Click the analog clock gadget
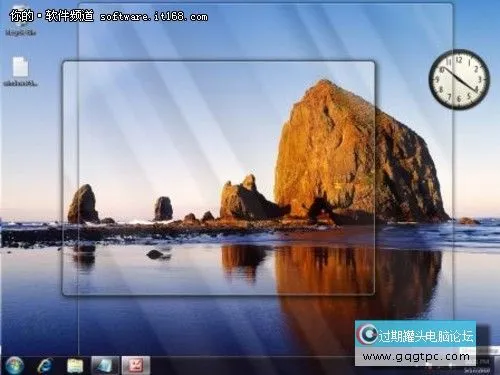The height and width of the screenshot is (375, 500). click(x=459, y=79)
